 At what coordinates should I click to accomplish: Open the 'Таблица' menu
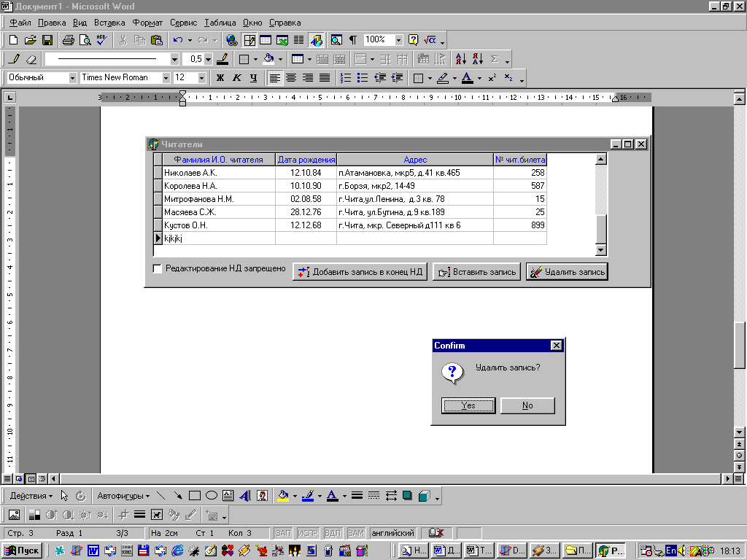220,23
